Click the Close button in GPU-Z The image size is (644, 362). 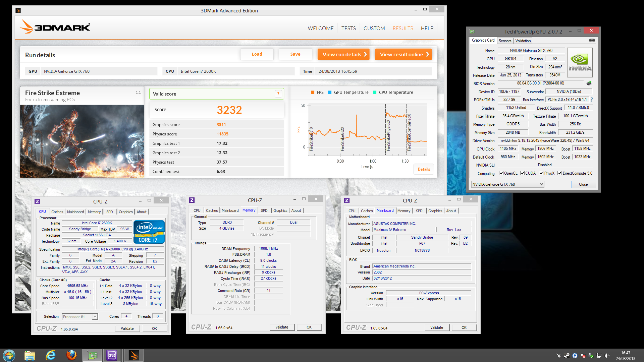click(584, 184)
